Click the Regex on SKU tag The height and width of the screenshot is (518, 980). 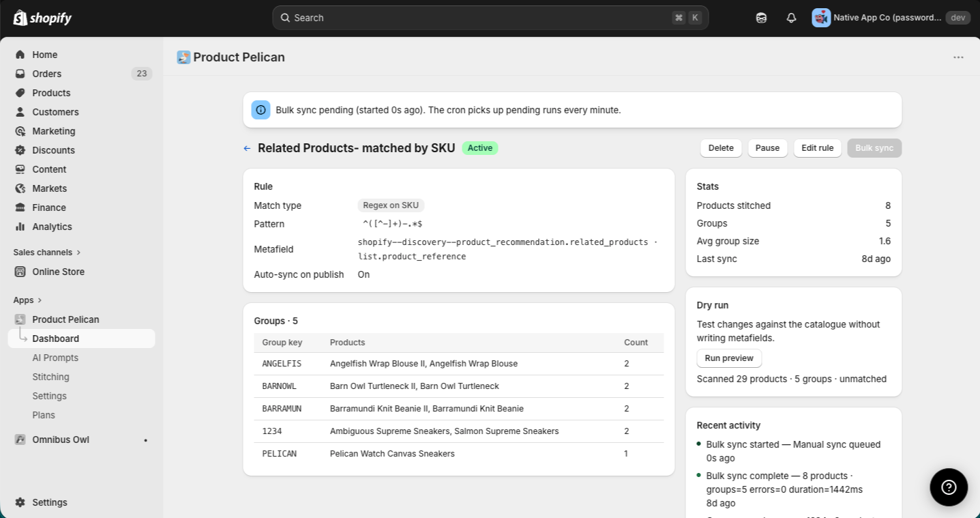tap(391, 205)
